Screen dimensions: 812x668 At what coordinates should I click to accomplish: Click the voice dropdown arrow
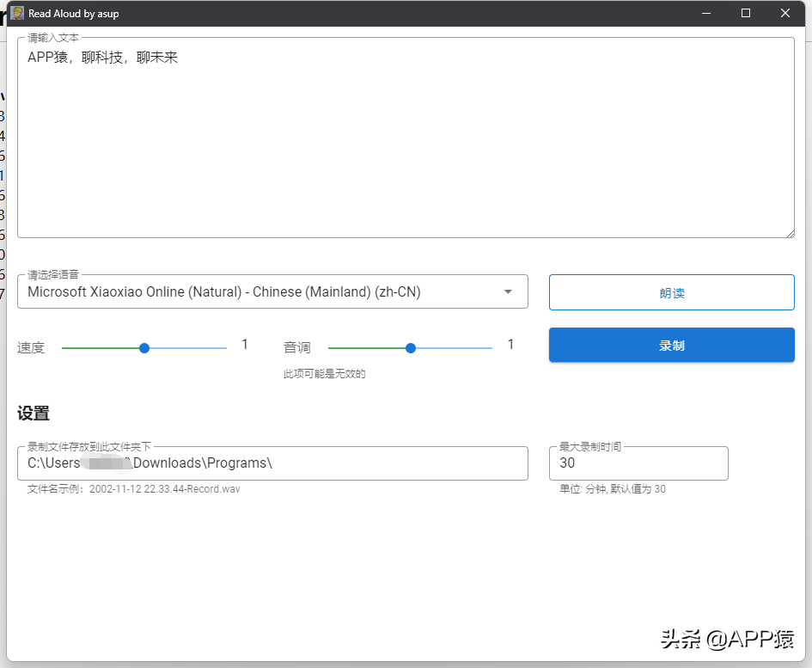click(x=508, y=291)
